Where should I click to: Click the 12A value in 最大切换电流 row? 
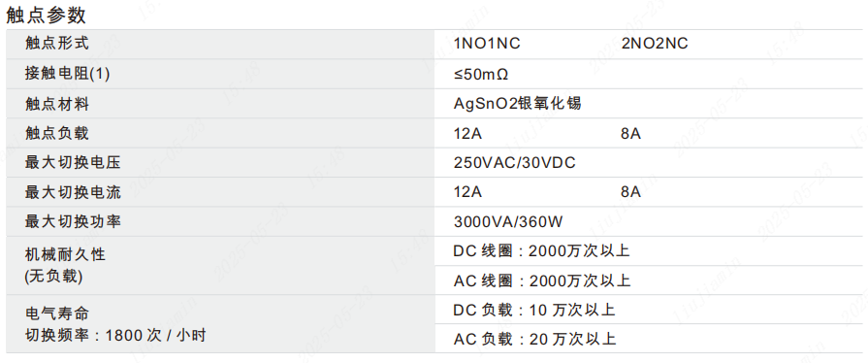tap(467, 192)
